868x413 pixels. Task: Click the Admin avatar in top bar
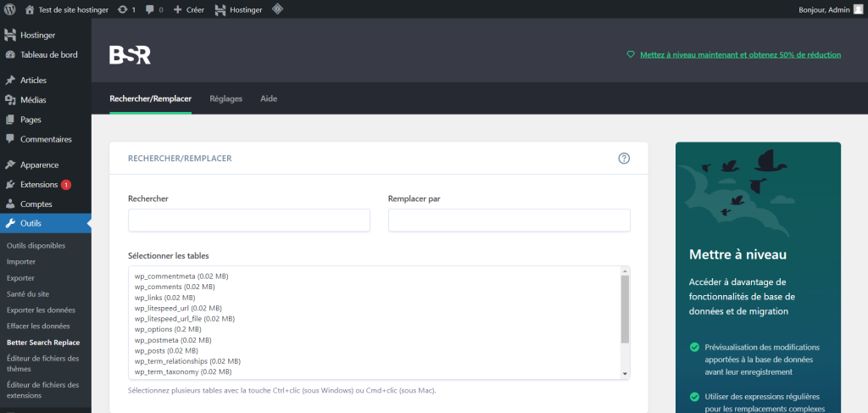point(858,9)
